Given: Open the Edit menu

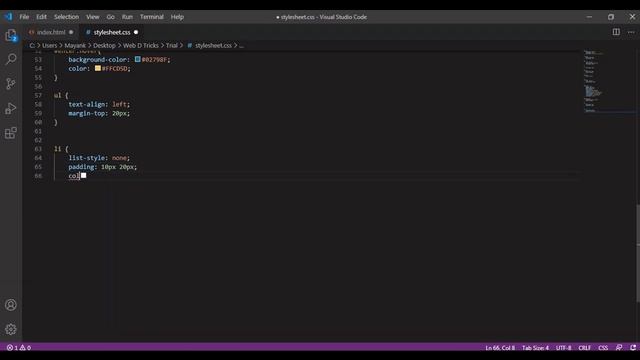Looking at the screenshot, I should [41, 17].
